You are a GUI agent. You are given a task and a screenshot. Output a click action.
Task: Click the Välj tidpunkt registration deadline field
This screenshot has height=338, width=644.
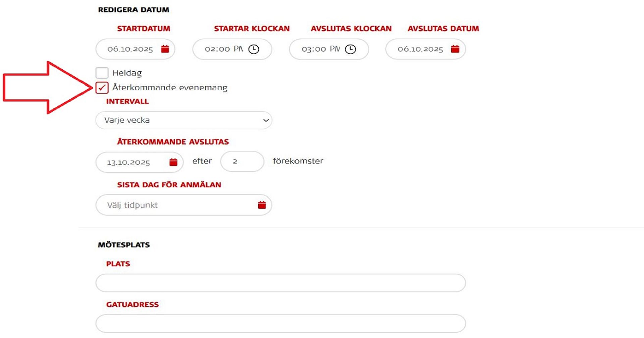click(174, 205)
